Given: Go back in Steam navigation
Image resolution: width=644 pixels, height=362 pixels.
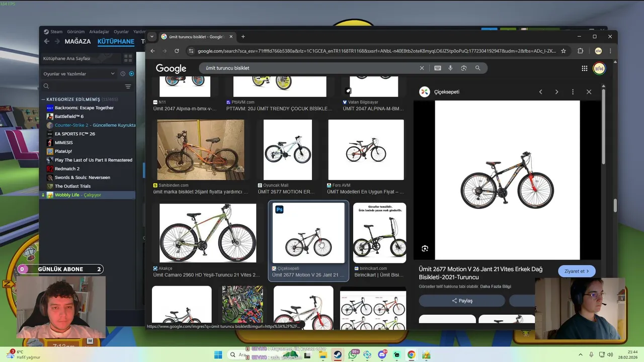Looking at the screenshot, I should [46, 42].
